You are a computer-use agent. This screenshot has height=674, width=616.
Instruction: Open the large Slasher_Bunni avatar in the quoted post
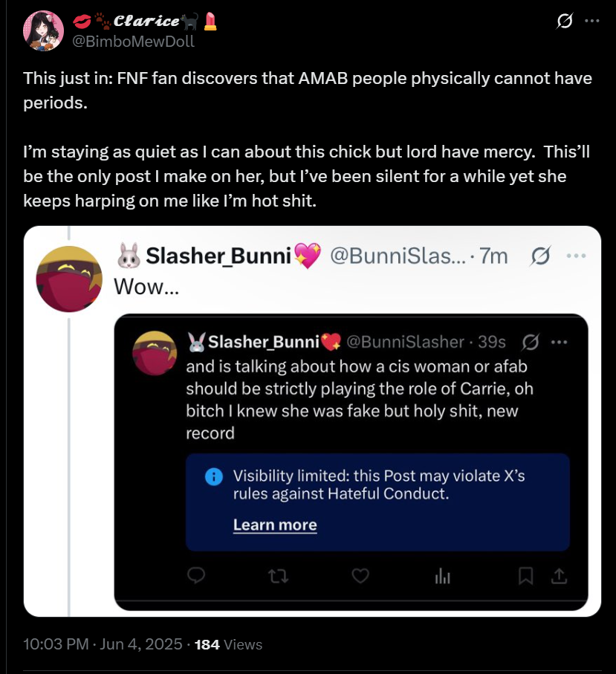click(x=69, y=279)
